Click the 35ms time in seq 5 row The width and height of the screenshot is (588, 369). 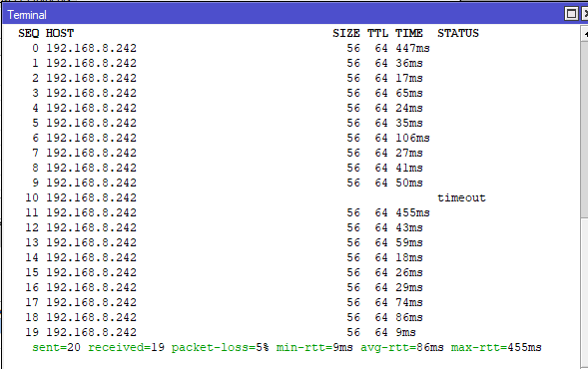(x=409, y=124)
